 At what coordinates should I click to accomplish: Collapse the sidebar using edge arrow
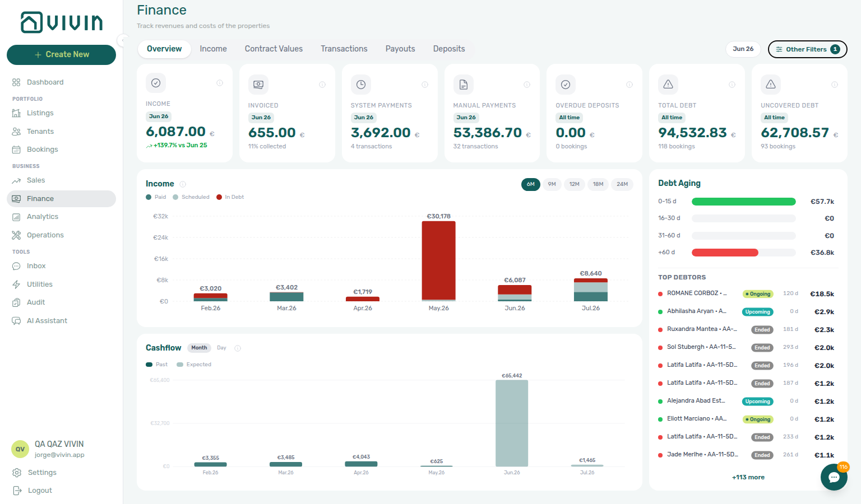point(123,40)
